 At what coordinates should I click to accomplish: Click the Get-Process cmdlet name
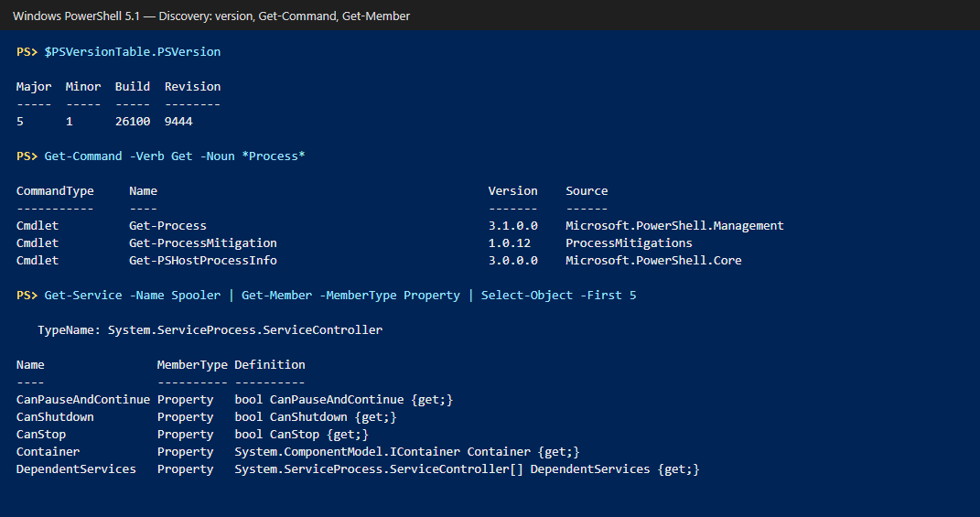167,226
